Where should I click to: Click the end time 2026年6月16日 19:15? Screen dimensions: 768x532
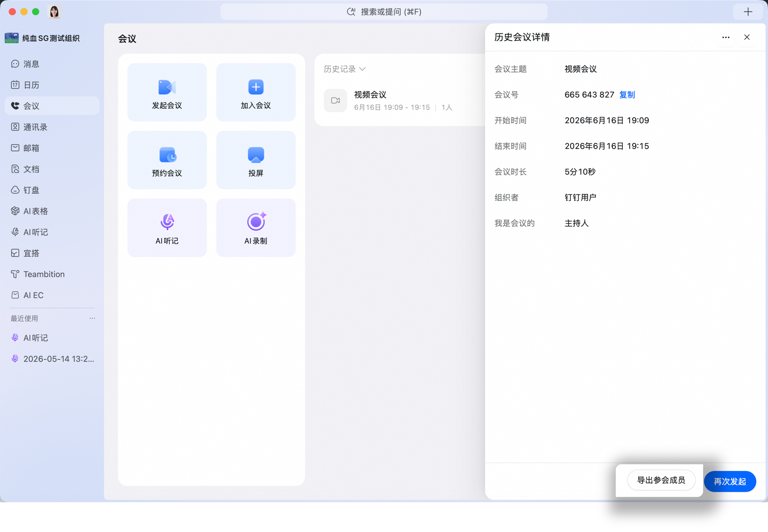(x=607, y=146)
